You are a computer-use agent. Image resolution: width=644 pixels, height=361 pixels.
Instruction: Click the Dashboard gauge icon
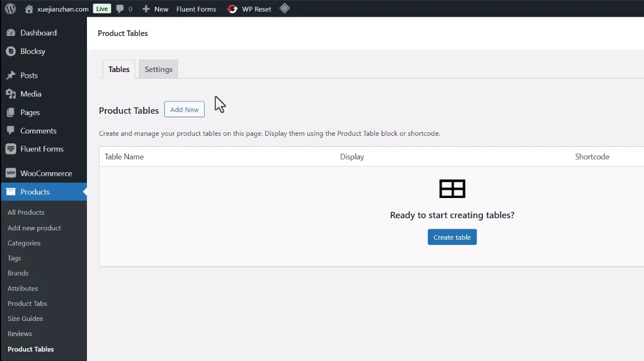(x=10, y=33)
